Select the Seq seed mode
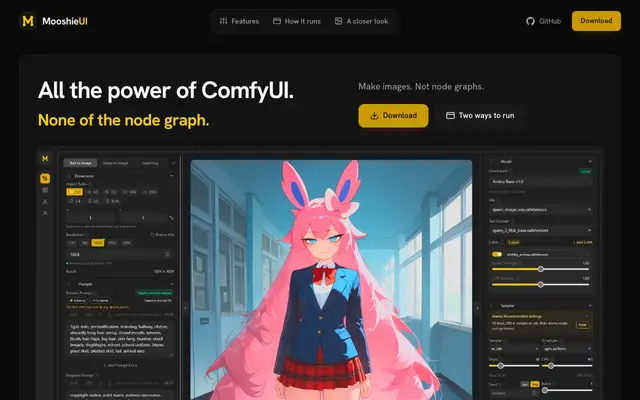The width and height of the screenshot is (640, 400). (x=524, y=384)
